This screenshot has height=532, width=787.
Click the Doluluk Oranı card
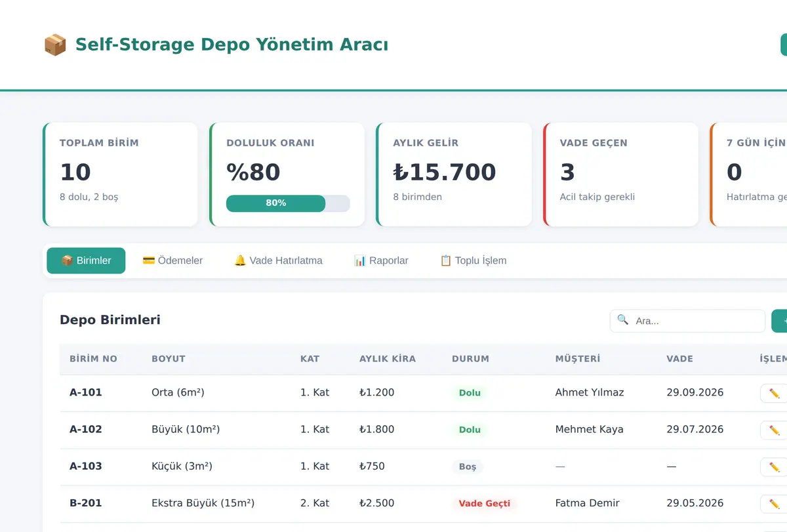287,174
